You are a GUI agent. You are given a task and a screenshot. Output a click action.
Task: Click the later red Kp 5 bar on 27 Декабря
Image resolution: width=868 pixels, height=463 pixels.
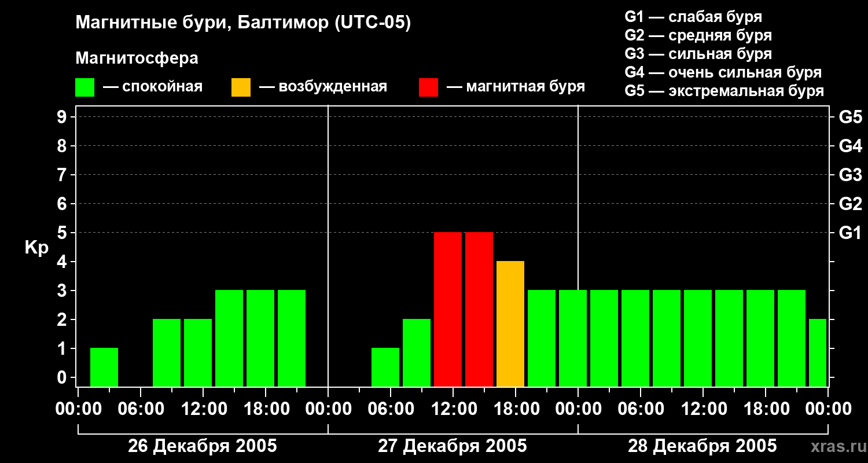[479, 310]
